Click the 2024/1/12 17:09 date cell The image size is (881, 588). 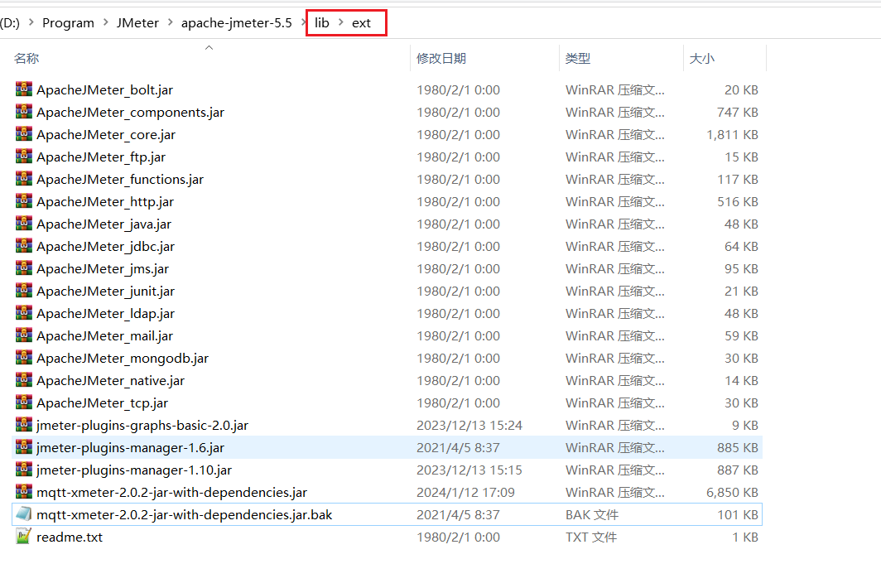(466, 493)
